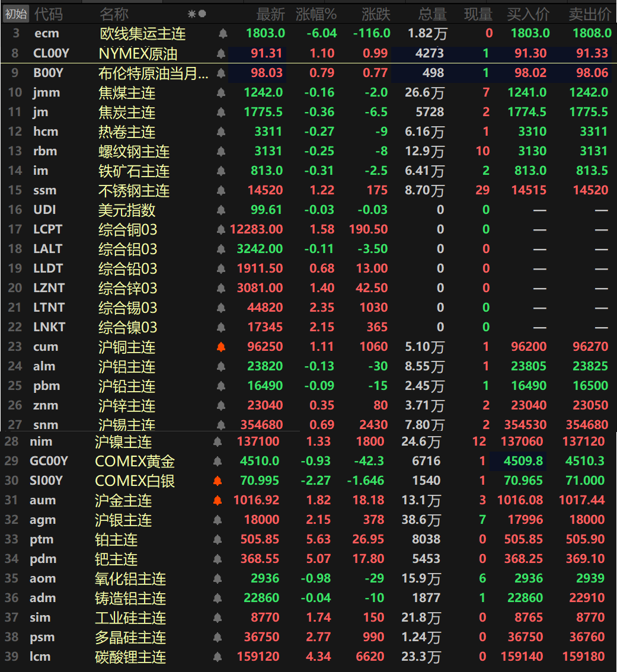Image resolution: width=617 pixels, height=672 pixels.
Task: Sort the table by 最新 price
Action: [x=271, y=13]
